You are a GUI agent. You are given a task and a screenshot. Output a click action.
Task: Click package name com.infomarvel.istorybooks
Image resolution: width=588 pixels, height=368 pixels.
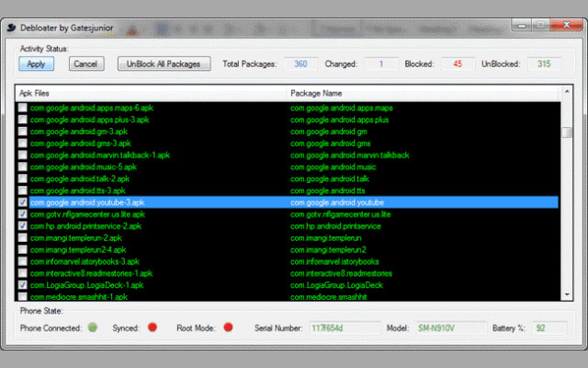coord(334,261)
